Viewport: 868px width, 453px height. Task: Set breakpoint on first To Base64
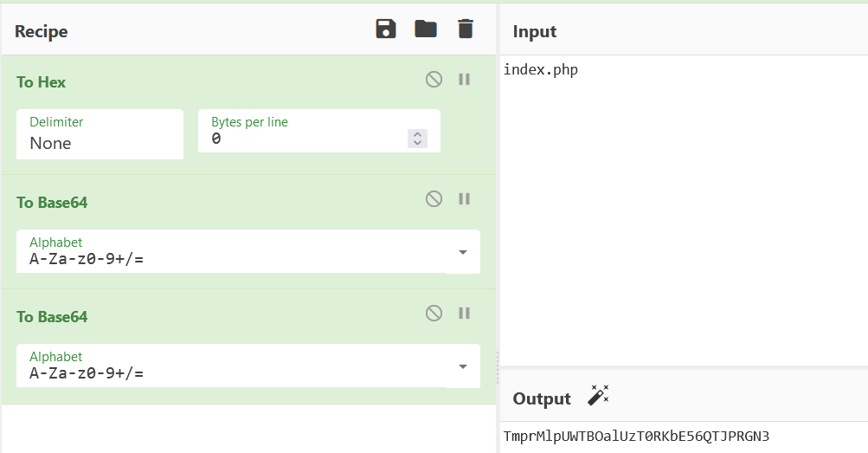(x=464, y=199)
